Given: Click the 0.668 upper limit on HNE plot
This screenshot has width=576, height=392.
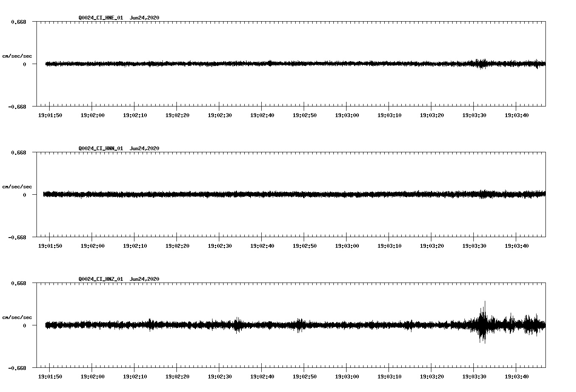Looking at the screenshot, I should (19, 22).
